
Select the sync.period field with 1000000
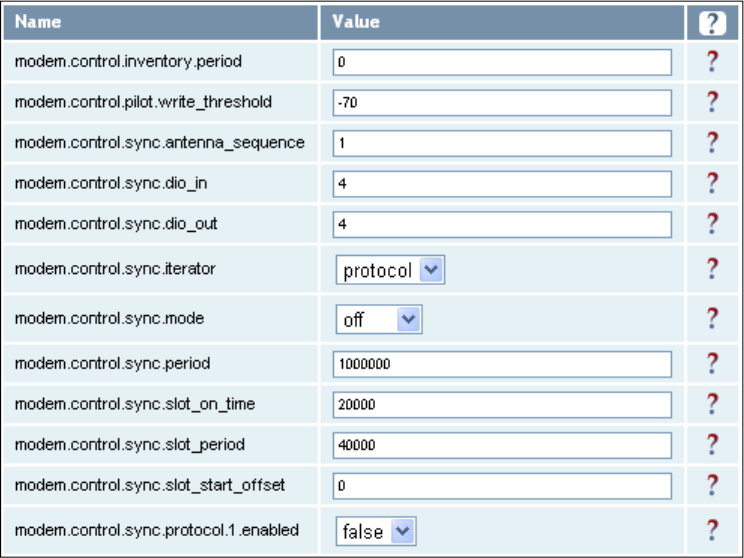(x=502, y=364)
